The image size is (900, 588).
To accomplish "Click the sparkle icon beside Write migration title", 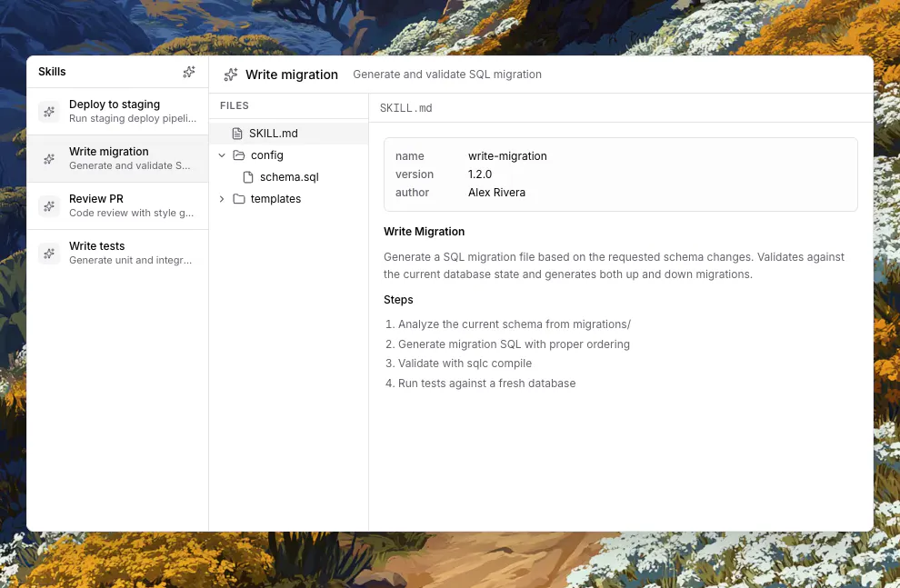I will (231, 75).
